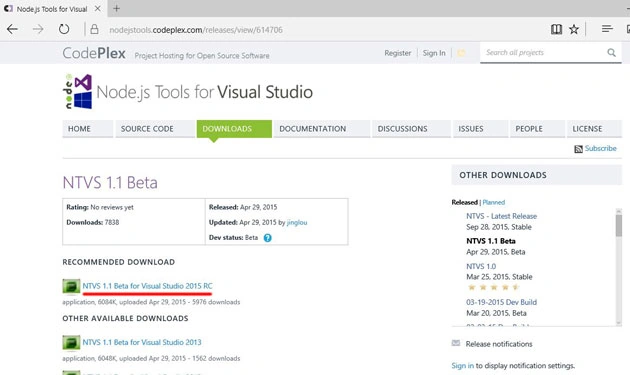Click the padlock security icon

click(x=94, y=29)
